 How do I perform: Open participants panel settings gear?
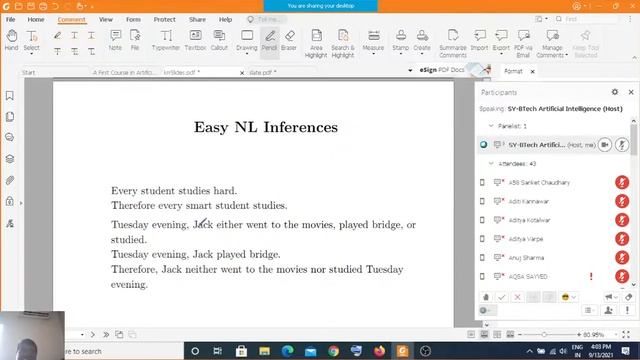coord(615,92)
